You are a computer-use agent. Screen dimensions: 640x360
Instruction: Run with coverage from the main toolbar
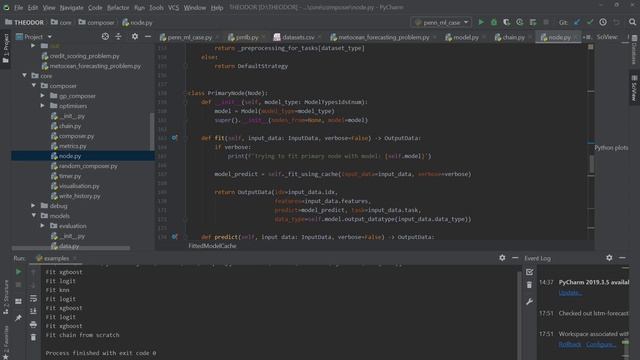click(x=507, y=22)
